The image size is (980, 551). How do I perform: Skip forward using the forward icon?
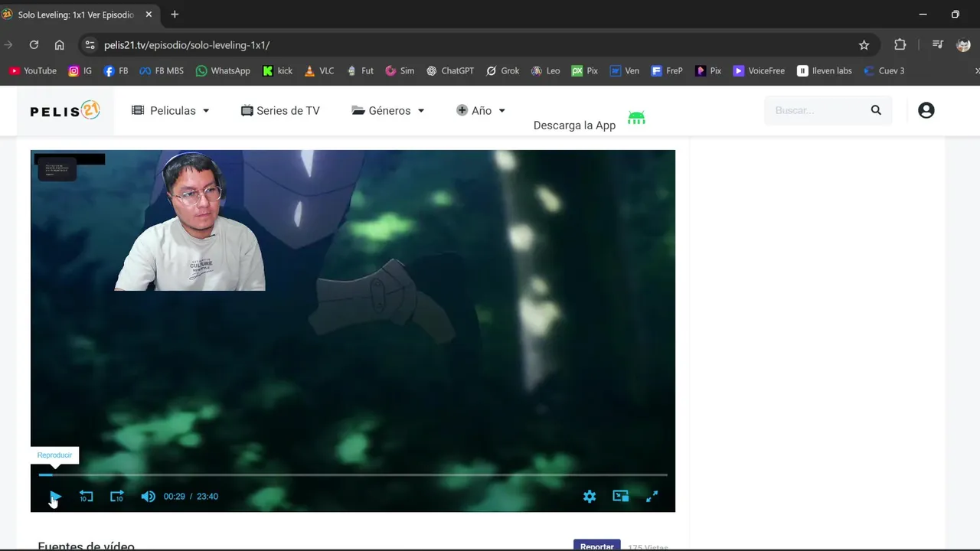click(116, 497)
